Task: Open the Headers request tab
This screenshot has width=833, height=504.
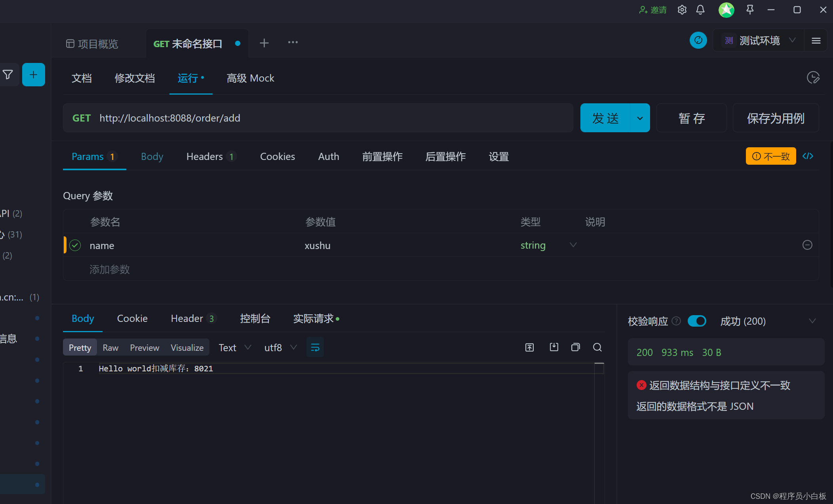Action: pos(211,157)
